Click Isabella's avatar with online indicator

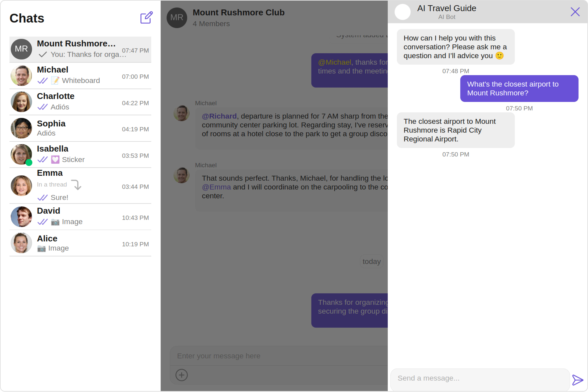(22, 155)
